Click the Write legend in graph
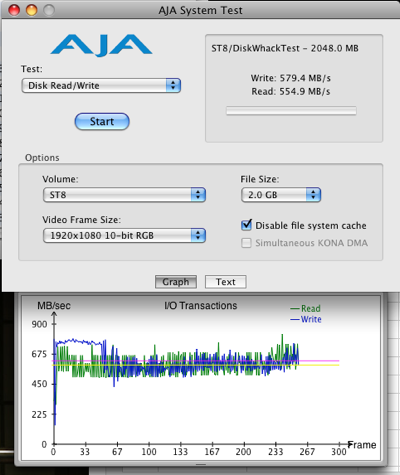This screenshot has width=400, height=475. click(x=306, y=319)
